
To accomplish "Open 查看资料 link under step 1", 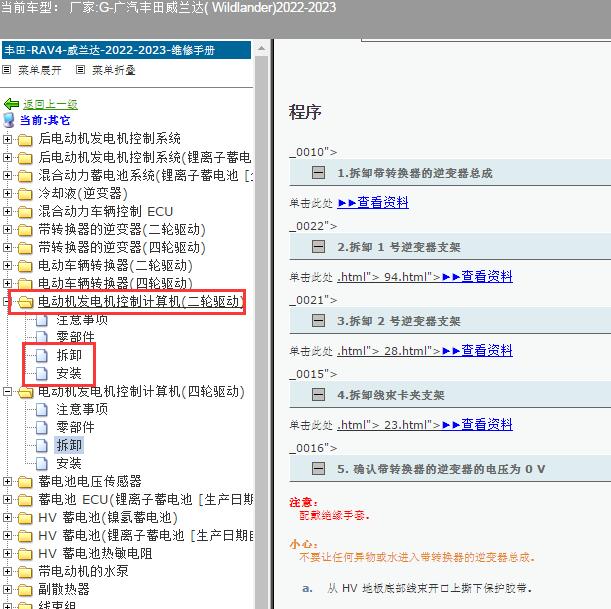I will coord(373,202).
